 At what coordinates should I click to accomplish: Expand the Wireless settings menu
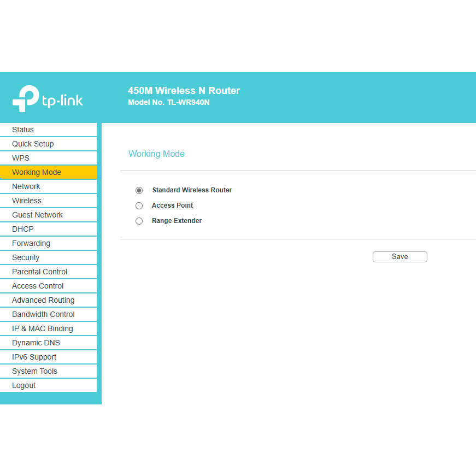point(27,201)
